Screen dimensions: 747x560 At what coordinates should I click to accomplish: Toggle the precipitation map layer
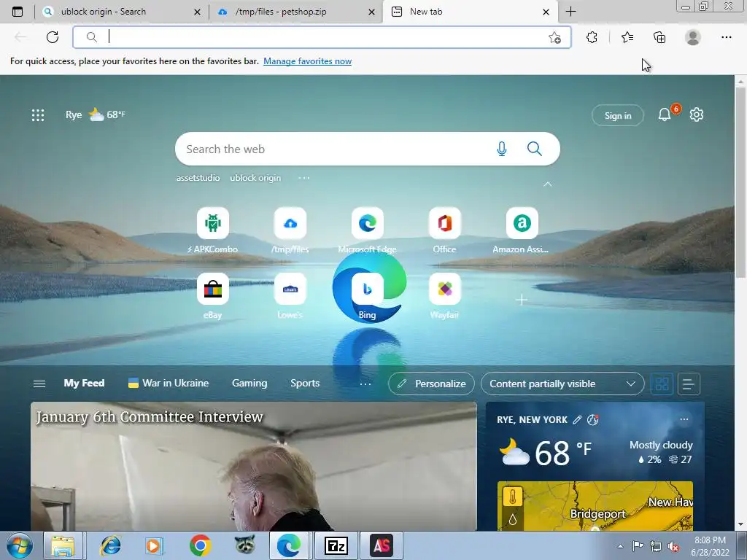[x=513, y=519]
